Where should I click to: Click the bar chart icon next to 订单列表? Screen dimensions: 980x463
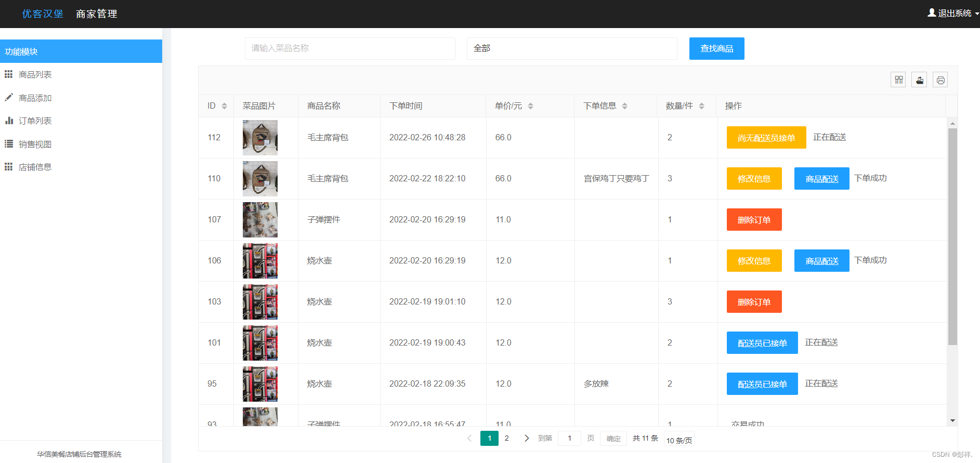[x=9, y=121]
